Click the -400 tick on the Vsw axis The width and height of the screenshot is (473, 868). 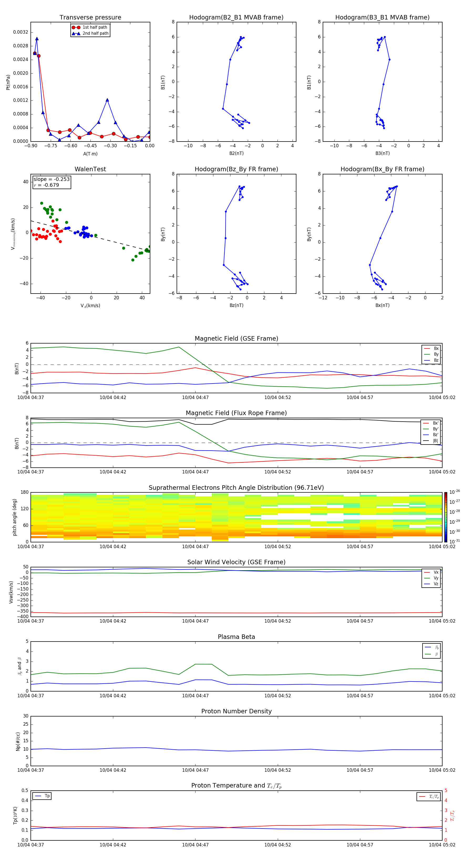point(23,617)
